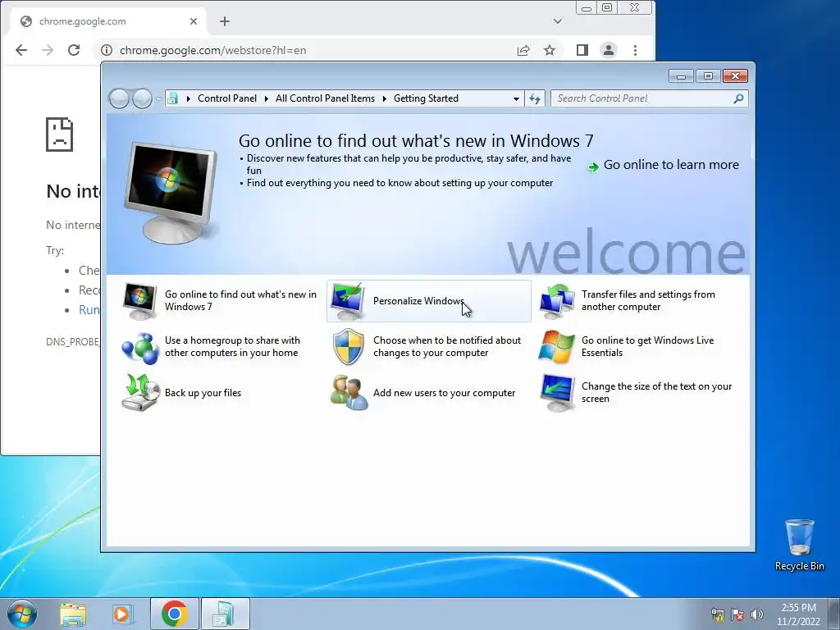Screen dimensions: 840x630
Task: Click Chrome's reload page button
Action: pos(74,50)
